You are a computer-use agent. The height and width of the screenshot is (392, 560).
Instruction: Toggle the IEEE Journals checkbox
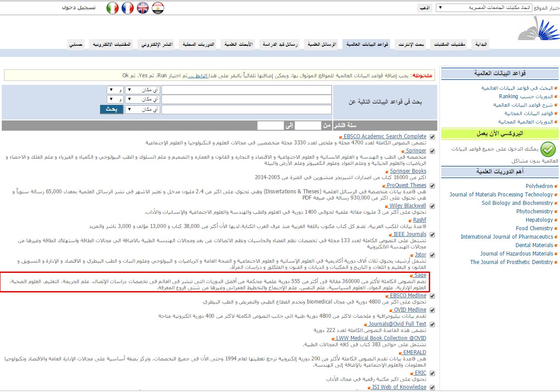pos(432,235)
